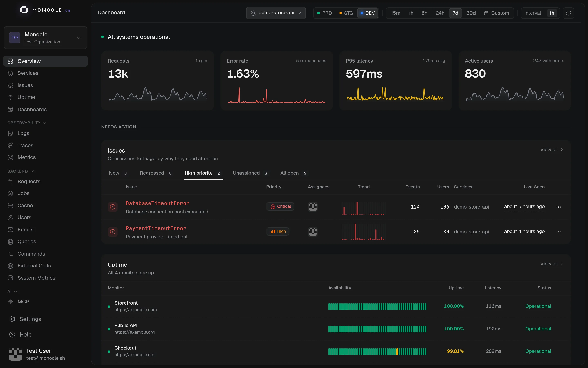This screenshot has width=588, height=368.
Task: Click the Emails envelope icon
Action: pos(10,230)
